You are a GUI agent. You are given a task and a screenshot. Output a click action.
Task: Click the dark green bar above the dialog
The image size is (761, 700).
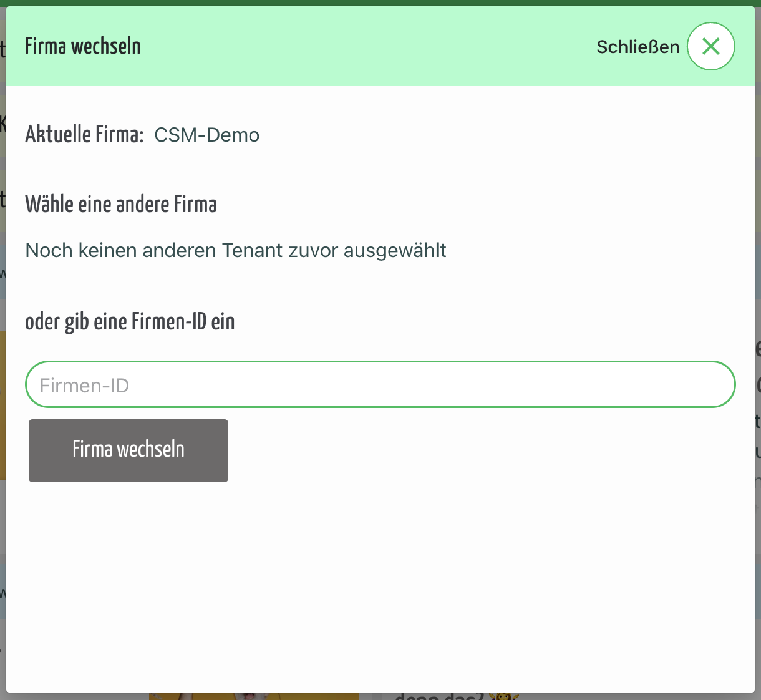pos(380,3)
